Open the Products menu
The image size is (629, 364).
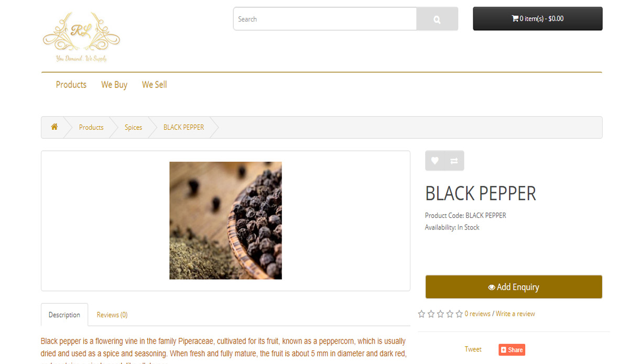click(x=71, y=85)
